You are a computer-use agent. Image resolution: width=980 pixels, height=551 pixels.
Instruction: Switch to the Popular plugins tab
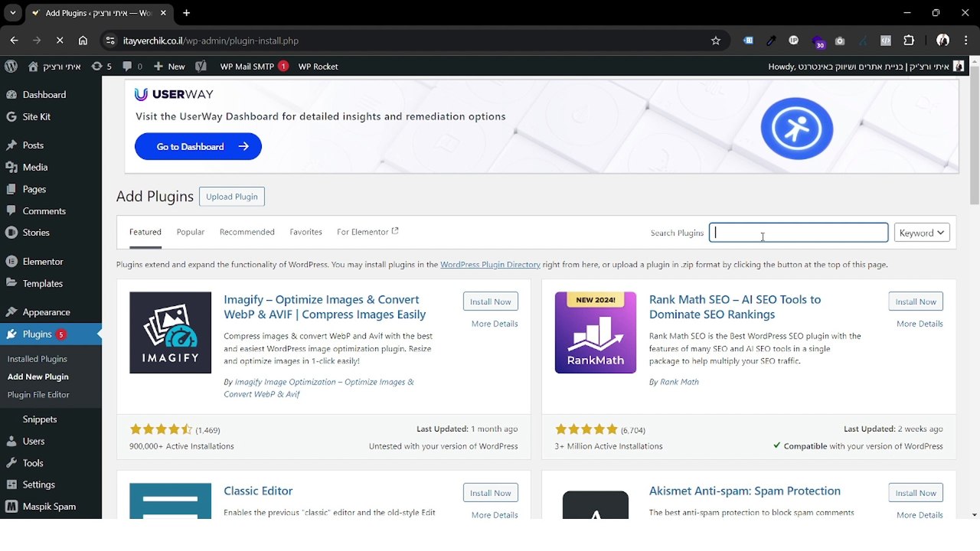pyautogui.click(x=191, y=232)
